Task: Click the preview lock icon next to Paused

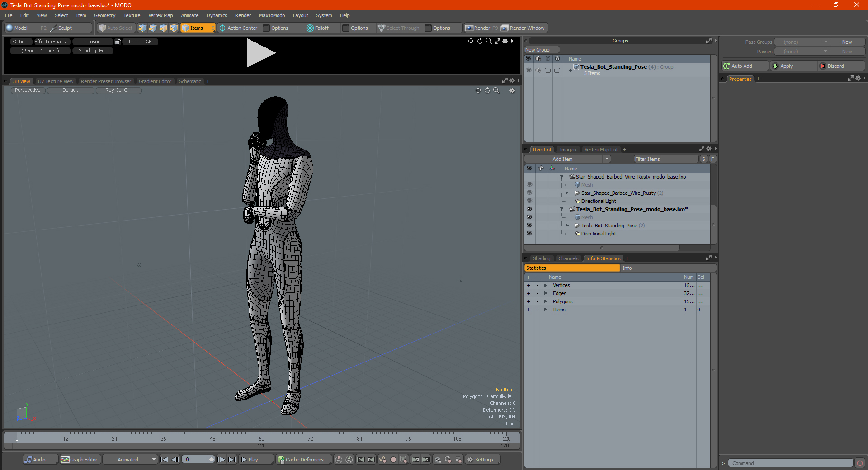Action: [118, 42]
